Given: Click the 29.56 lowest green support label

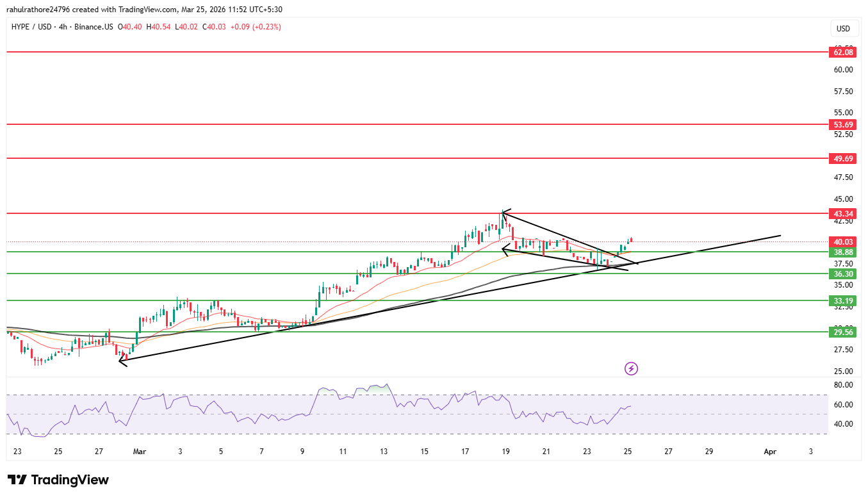Looking at the screenshot, I should coord(842,332).
